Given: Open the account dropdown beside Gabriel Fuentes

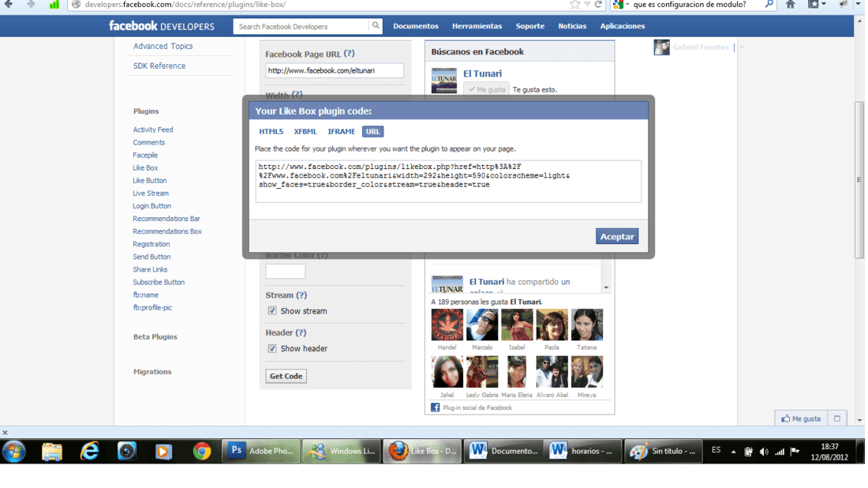Looking at the screenshot, I should pyautogui.click(x=742, y=47).
